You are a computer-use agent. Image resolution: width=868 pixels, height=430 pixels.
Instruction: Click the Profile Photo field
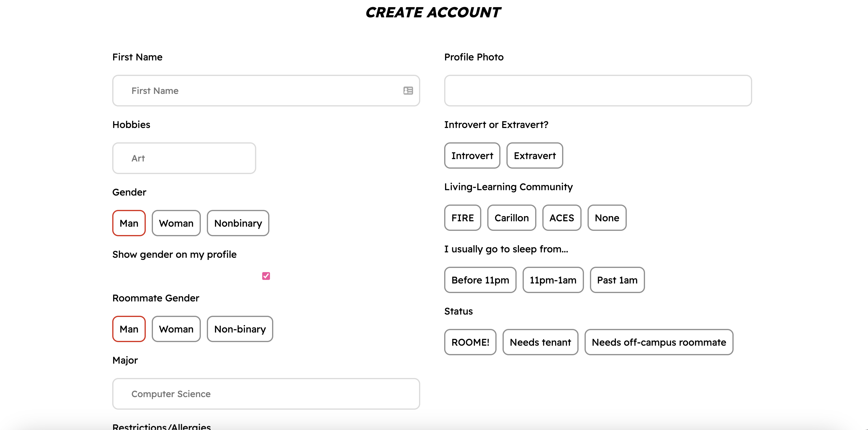(x=597, y=91)
